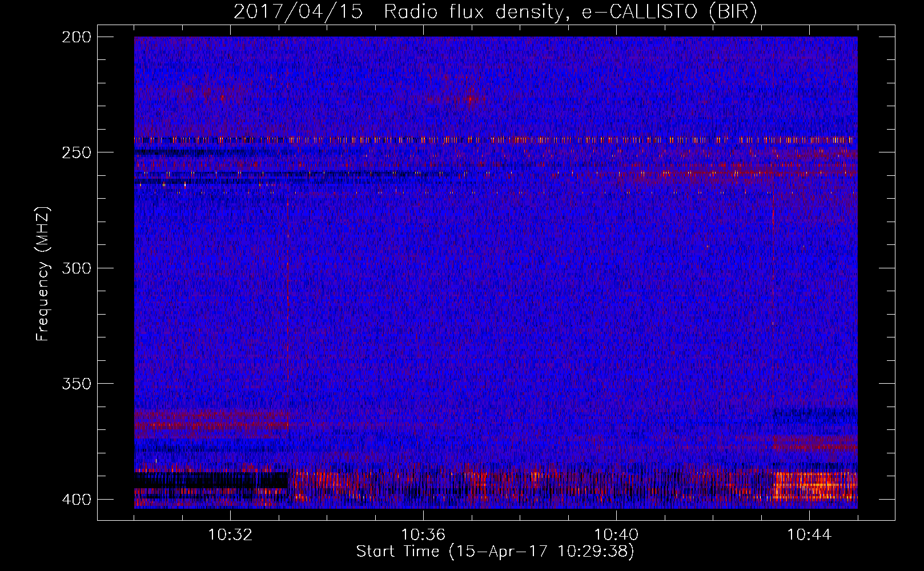Click the 300 frequency tick label
924x571 pixels.
76,268
